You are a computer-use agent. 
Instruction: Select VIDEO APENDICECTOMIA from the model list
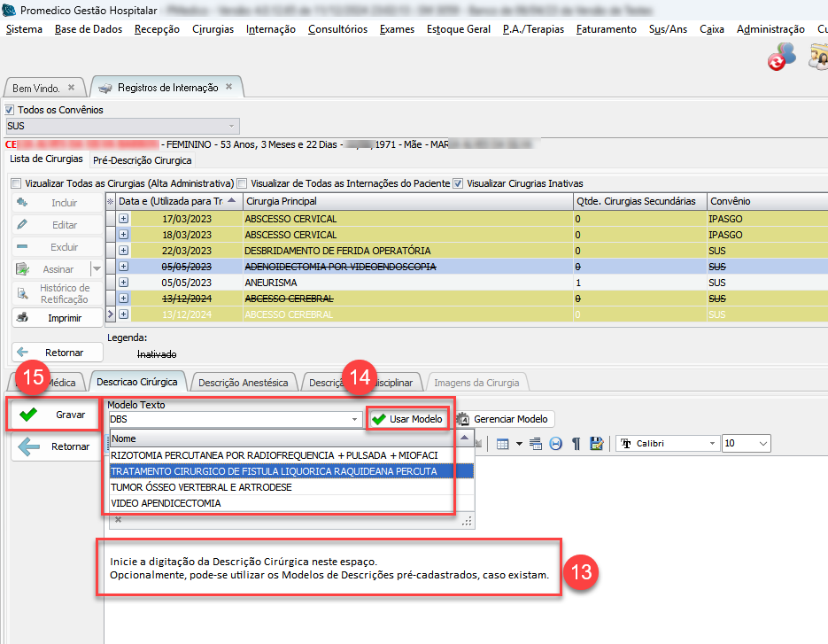point(166,503)
